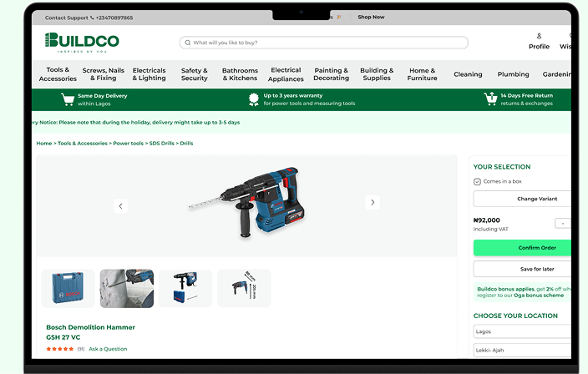Click the Buildco logo

(82, 41)
